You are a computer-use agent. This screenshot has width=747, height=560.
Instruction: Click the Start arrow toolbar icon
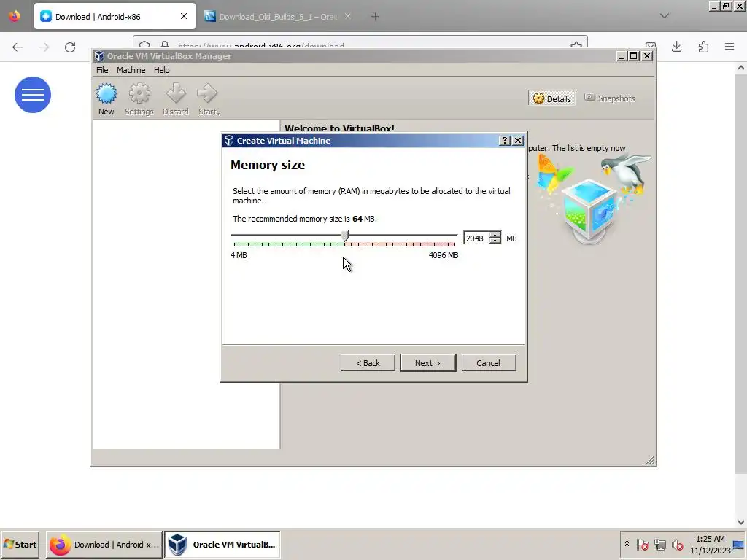click(x=209, y=99)
